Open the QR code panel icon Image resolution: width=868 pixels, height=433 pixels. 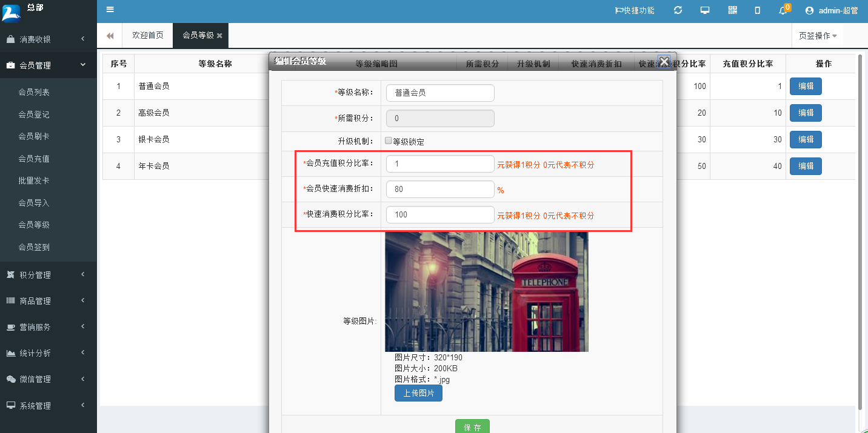(x=732, y=10)
